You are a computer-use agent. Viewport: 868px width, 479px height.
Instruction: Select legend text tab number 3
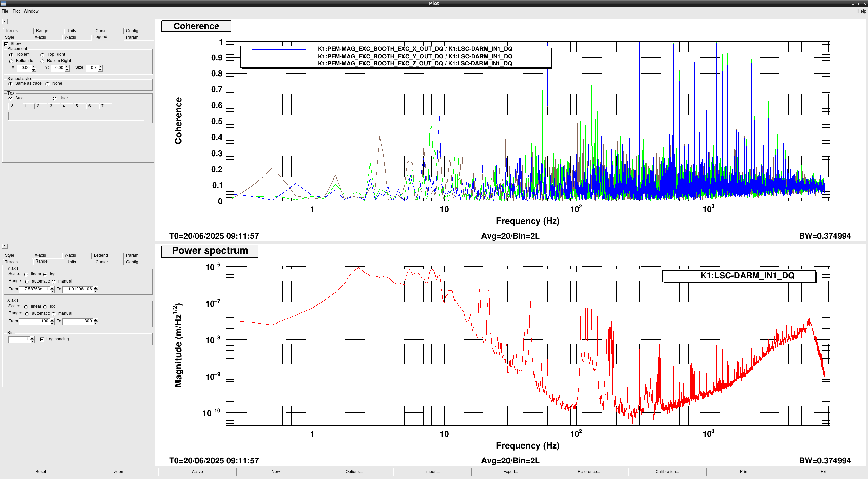[x=54, y=106]
